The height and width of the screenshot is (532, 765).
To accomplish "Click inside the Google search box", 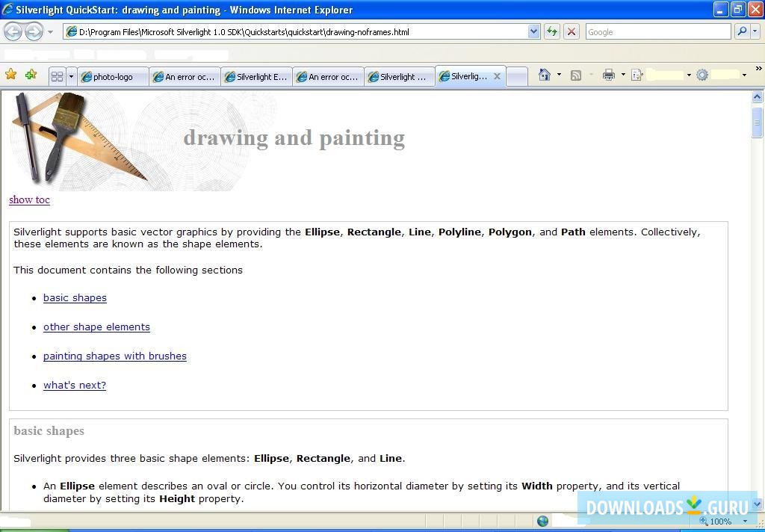I will click(x=657, y=32).
